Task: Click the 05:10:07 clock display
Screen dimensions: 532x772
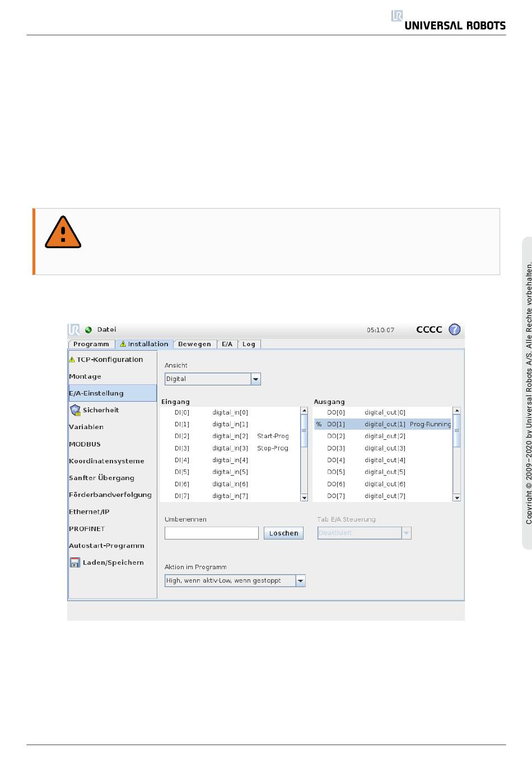Action: [x=381, y=330]
